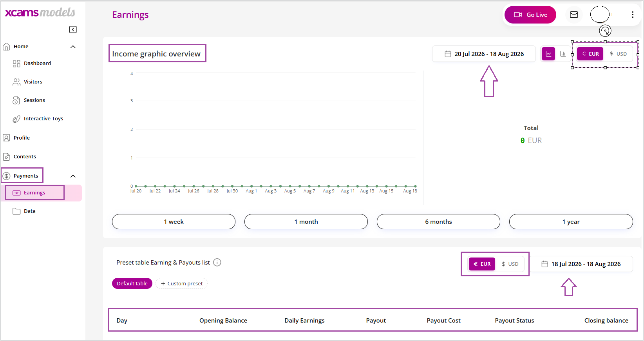Select USD currency in the payouts table

pyautogui.click(x=510, y=264)
